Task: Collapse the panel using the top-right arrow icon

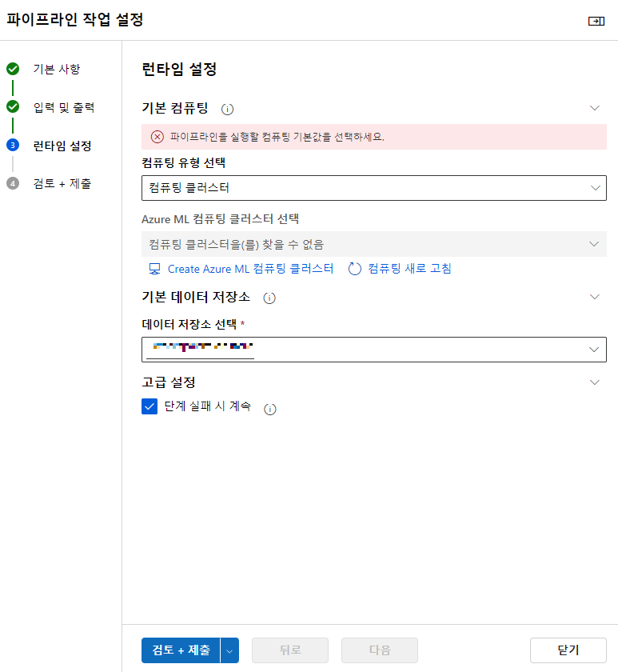Action: coord(596,21)
